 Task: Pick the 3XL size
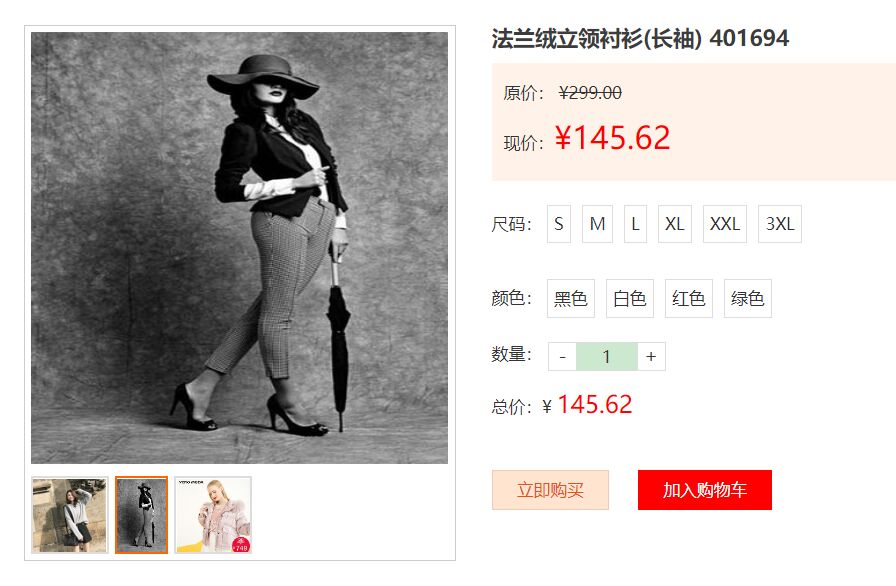click(x=780, y=224)
